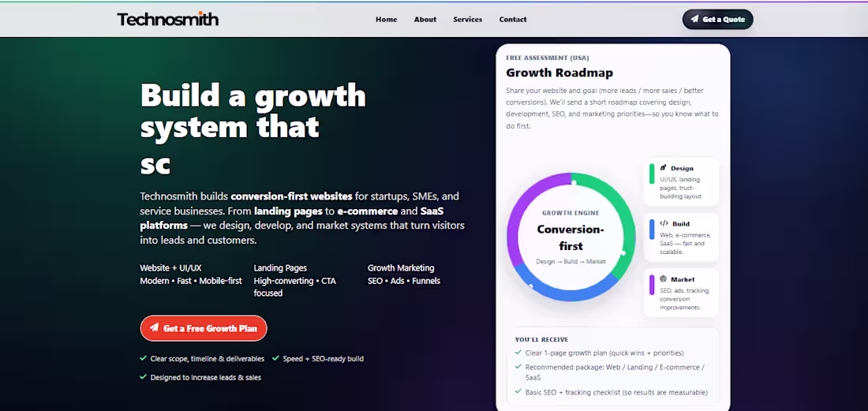868x411 pixels.
Task: Click the Build a growth system headline
Action: click(253, 129)
